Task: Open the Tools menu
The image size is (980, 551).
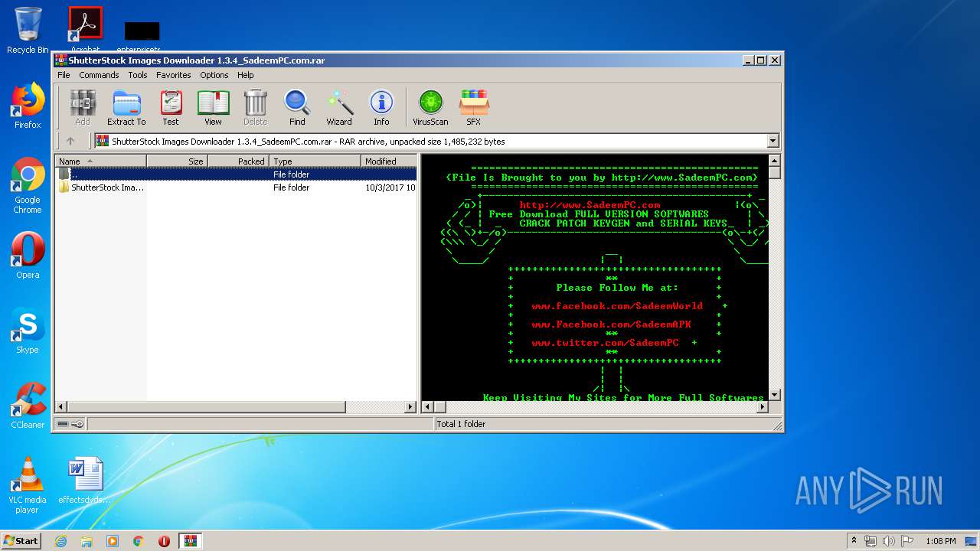Action: (138, 75)
